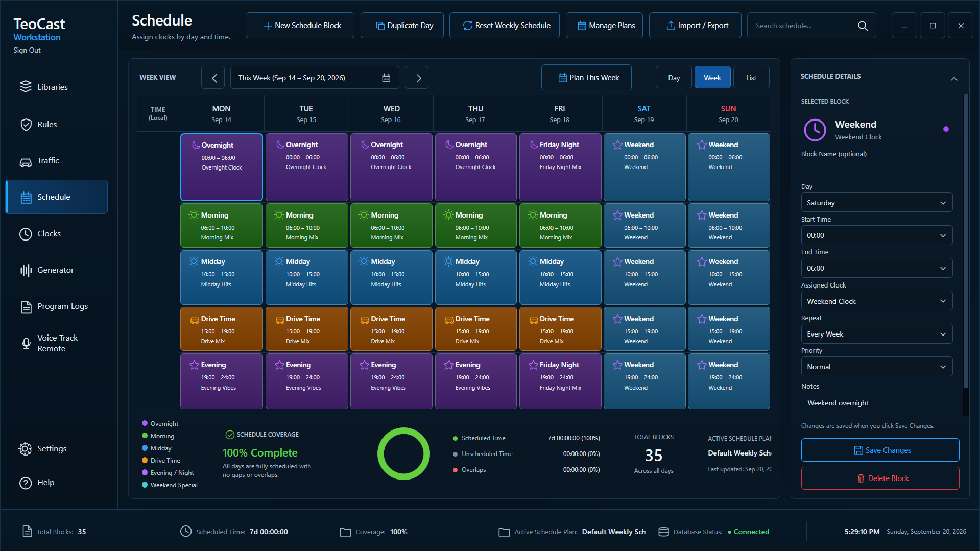980x551 pixels.
Task: Open the Libraries section icon
Action: tap(26, 87)
